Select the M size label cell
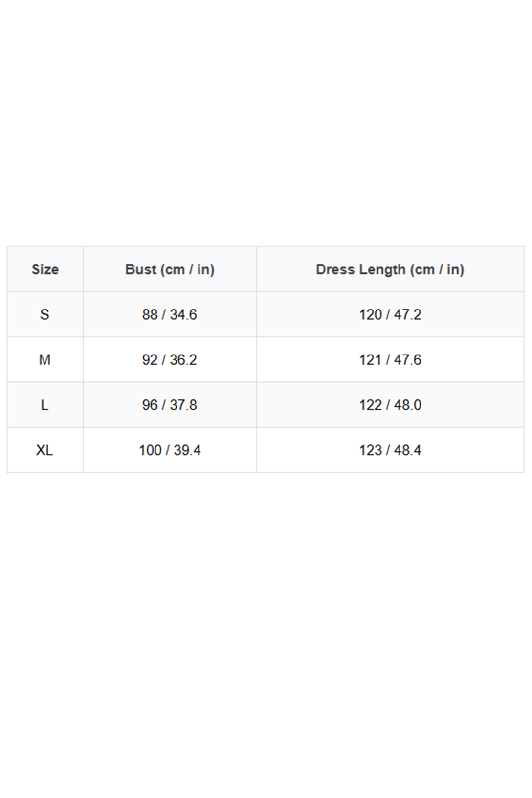 pos(44,360)
